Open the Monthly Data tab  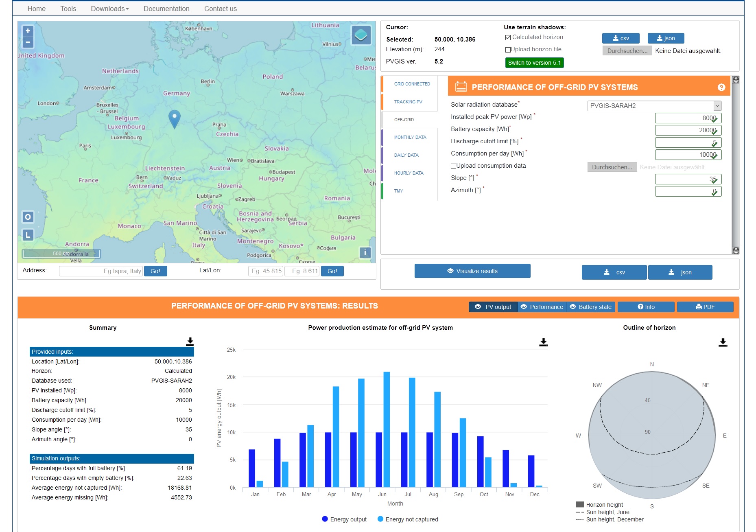pos(410,137)
